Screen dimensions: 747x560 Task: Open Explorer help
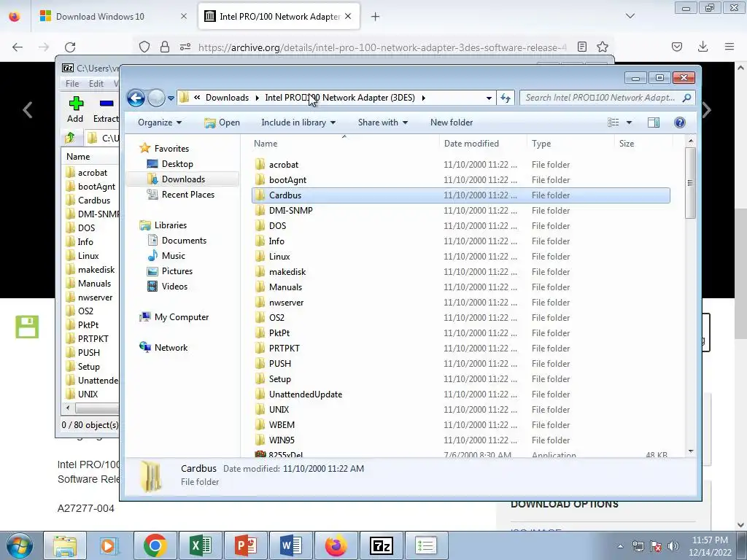point(680,122)
